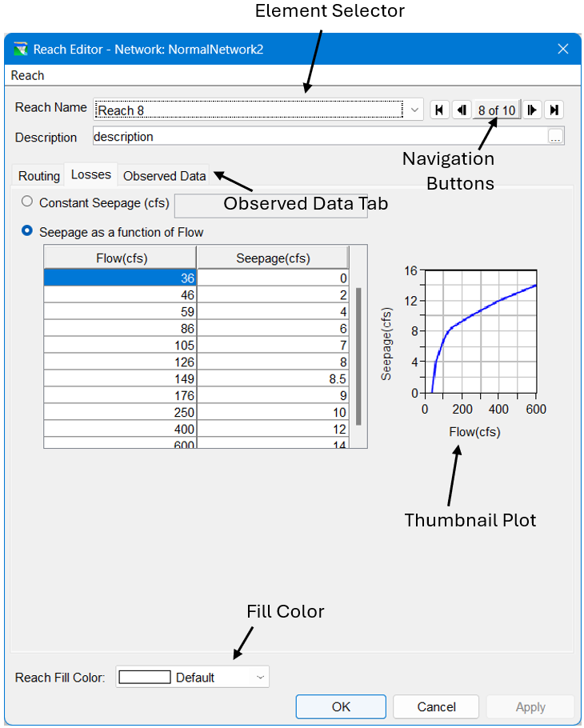Click the Reach Editor window icon
Screen dimensions: 584x728
coord(22,50)
